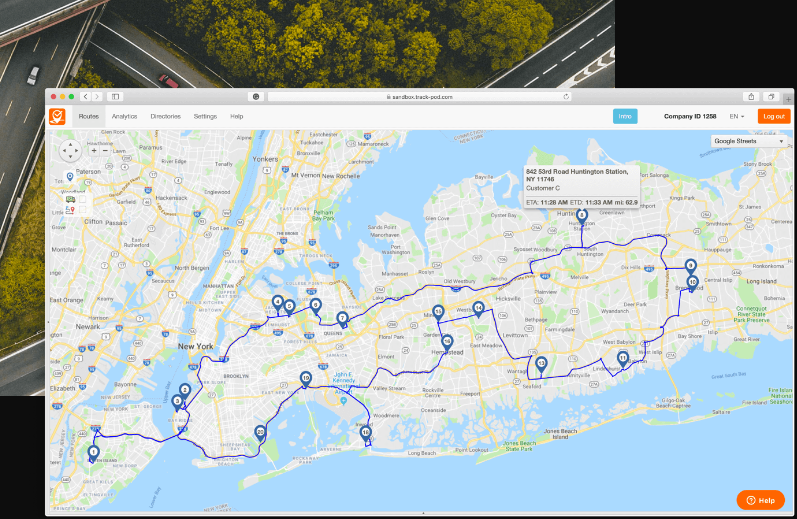Select route stop marker 4 in Queens

[278, 302]
